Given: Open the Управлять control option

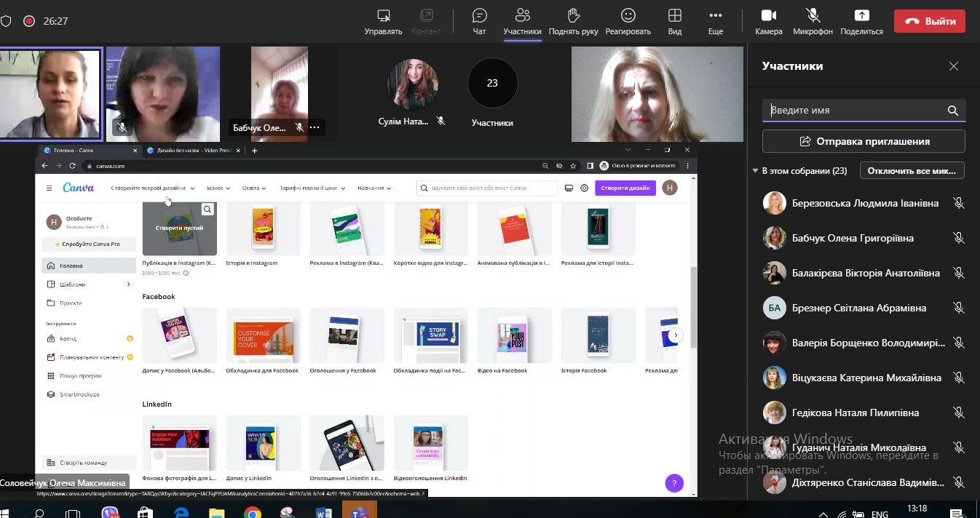Looking at the screenshot, I should pos(383,21).
